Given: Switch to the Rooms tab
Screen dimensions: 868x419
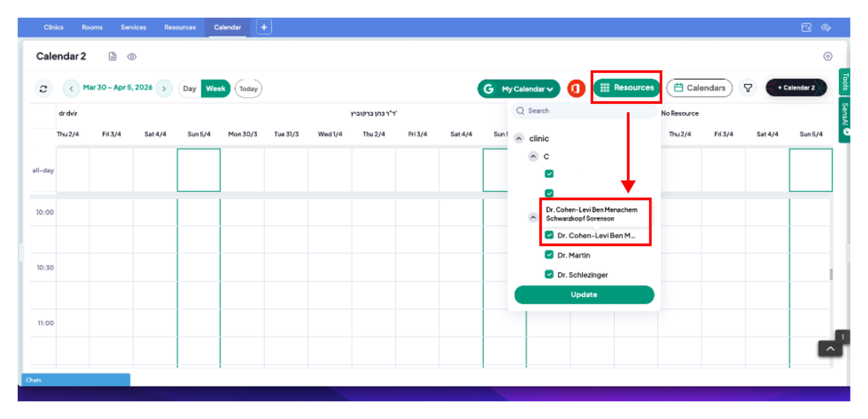Looking at the screenshot, I should pyautogui.click(x=92, y=27).
